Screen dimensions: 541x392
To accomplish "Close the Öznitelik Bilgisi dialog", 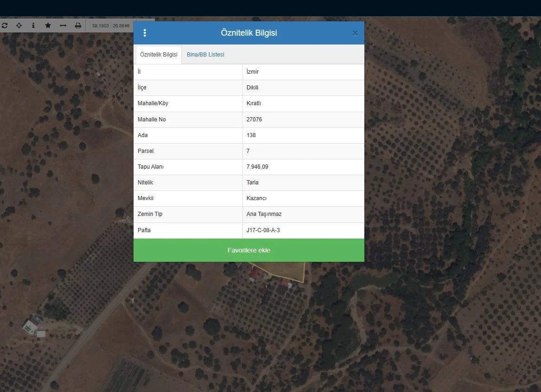I will click(355, 33).
